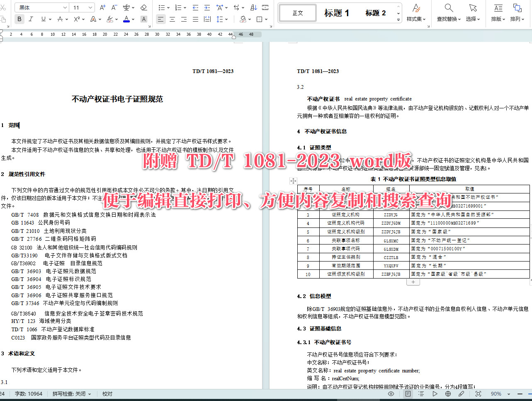This screenshot has height=401, width=532.
Task: Open the 查找替换 find and replace menu
Action: coord(448,12)
